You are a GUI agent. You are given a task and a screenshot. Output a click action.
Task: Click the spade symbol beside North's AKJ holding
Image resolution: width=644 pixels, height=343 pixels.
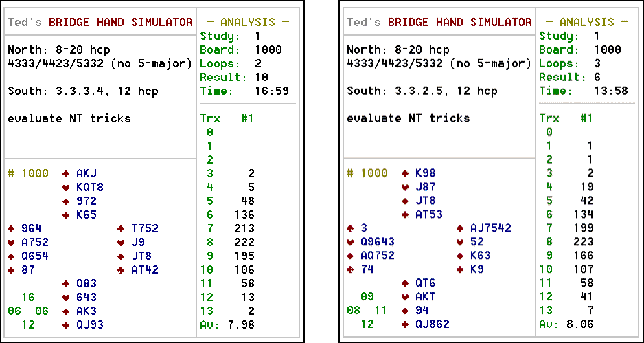tap(66, 173)
